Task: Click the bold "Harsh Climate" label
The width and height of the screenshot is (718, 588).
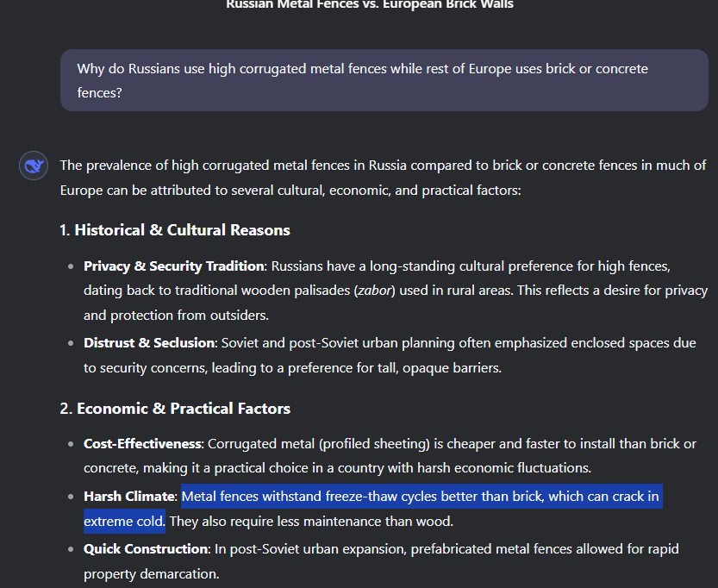Action: point(128,497)
